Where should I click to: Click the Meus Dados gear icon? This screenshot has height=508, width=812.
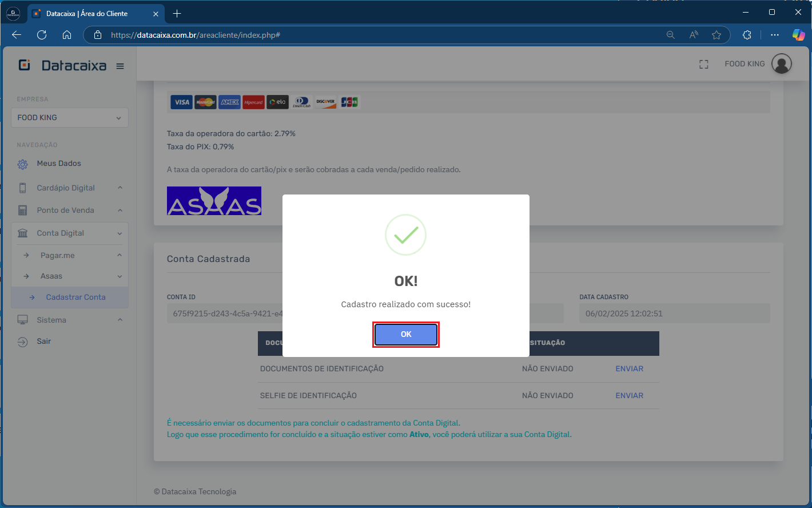23,164
